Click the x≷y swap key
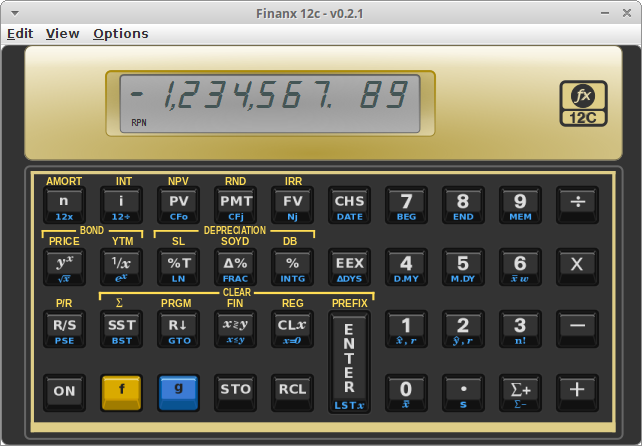Viewport: 642px width, 446px height. (x=235, y=329)
